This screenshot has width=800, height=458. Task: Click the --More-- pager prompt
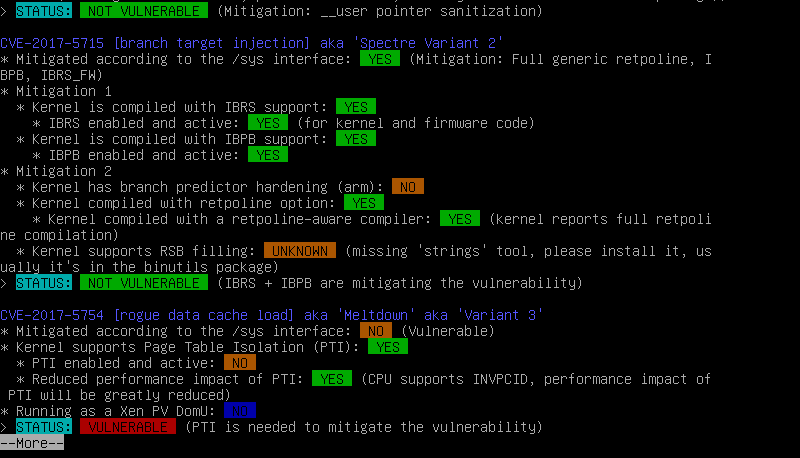(32, 443)
